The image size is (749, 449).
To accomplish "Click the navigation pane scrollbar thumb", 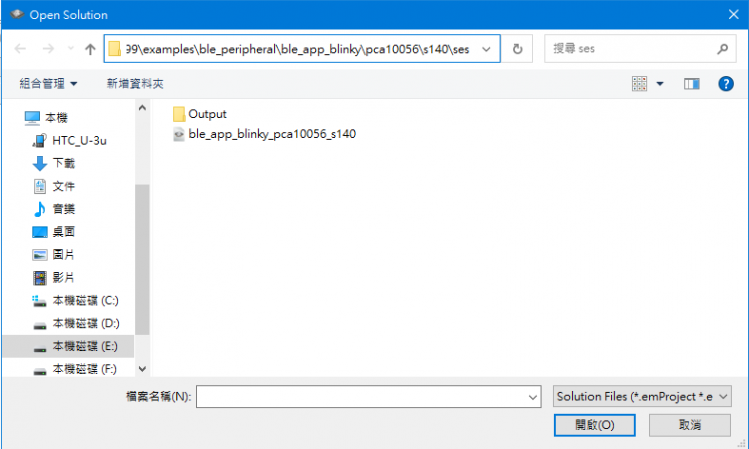I will [142, 259].
